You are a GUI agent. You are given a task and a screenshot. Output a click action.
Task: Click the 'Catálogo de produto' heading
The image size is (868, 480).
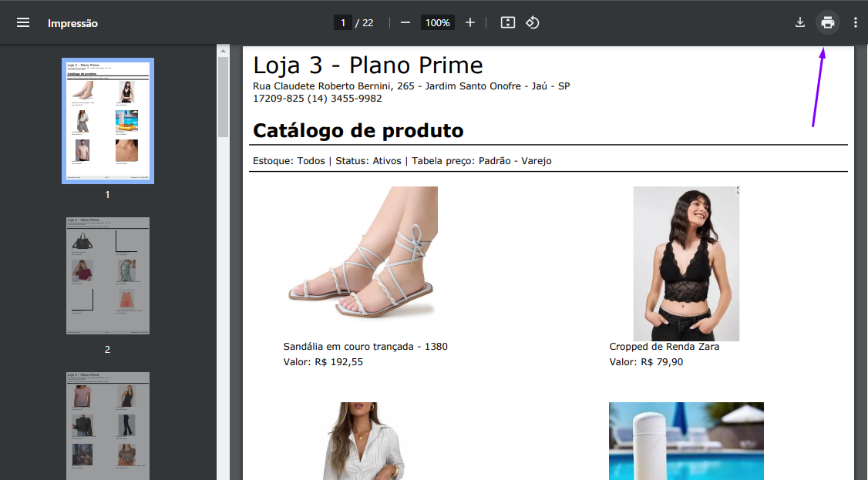pyautogui.click(x=358, y=130)
